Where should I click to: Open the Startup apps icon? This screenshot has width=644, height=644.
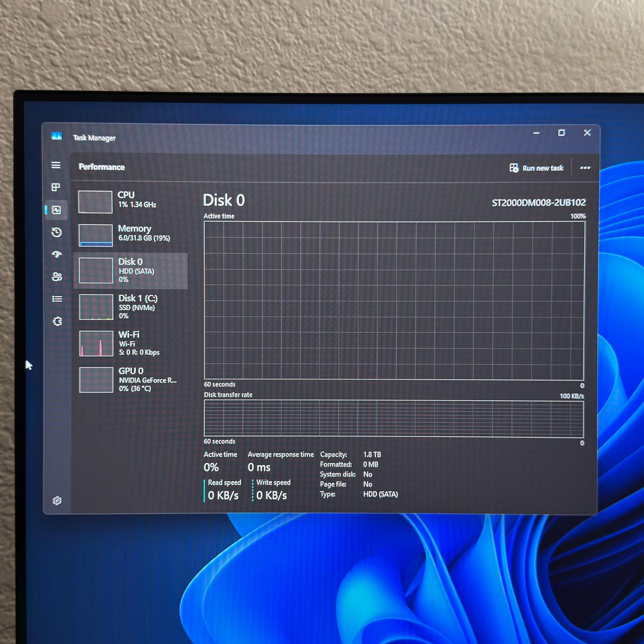click(57, 254)
